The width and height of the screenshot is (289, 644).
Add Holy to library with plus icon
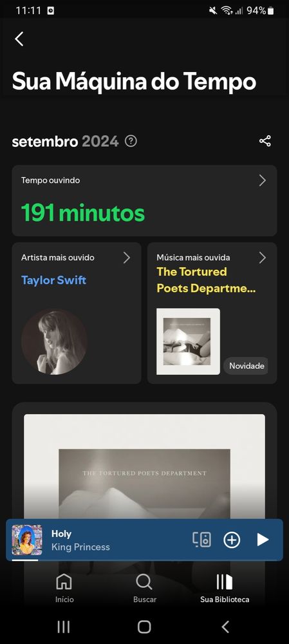pos(232,540)
